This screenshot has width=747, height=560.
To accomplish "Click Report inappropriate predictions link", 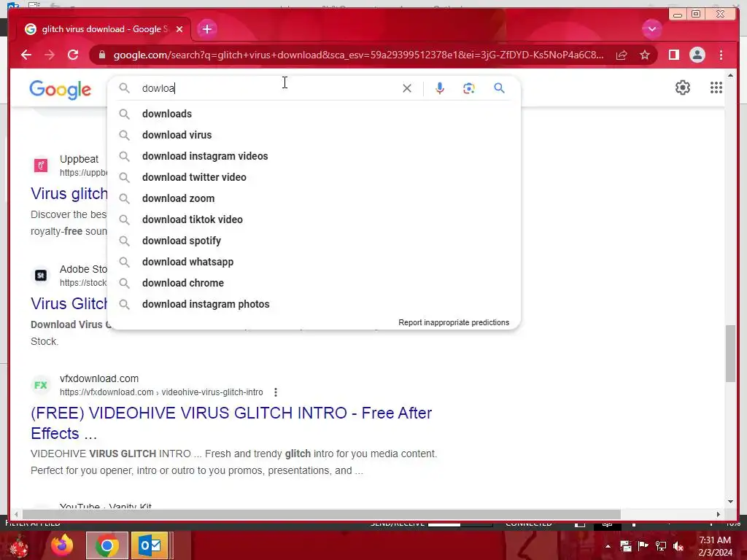I will 454,322.
